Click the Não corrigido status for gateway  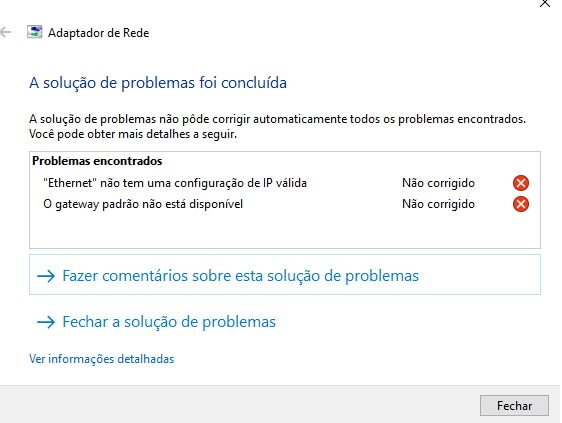point(438,204)
